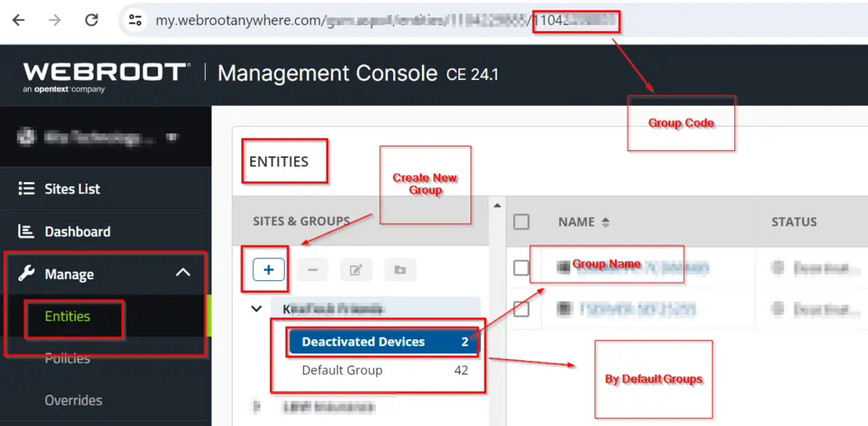The width and height of the screenshot is (868, 426).
Task: Click the ENTITIES page heading
Action: (x=279, y=161)
